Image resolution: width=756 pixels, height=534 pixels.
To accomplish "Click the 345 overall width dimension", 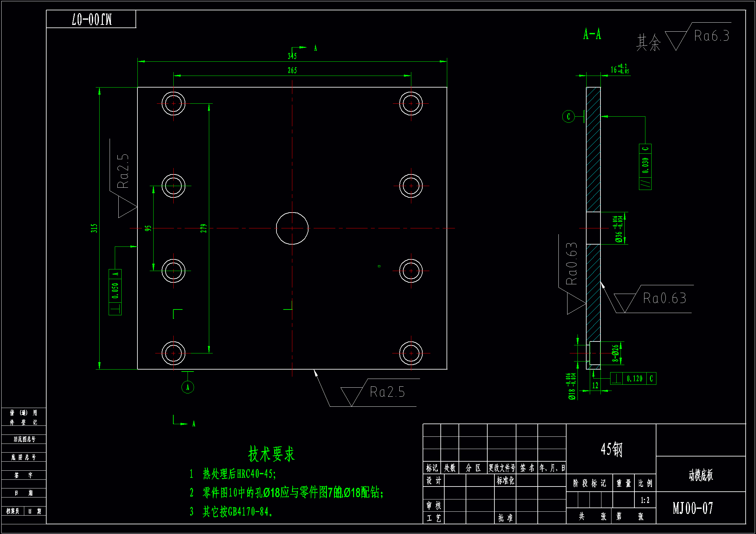I will tap(292, 57).
